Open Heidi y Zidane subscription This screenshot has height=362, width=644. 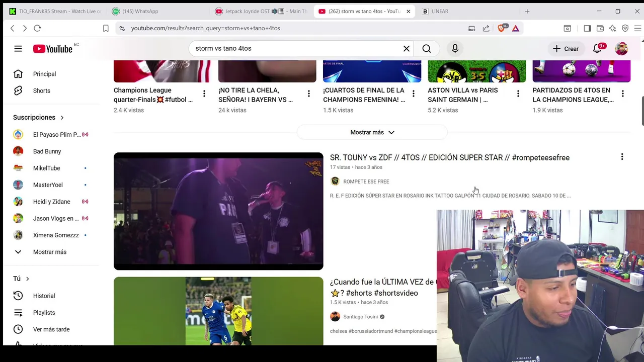[51, 202]
